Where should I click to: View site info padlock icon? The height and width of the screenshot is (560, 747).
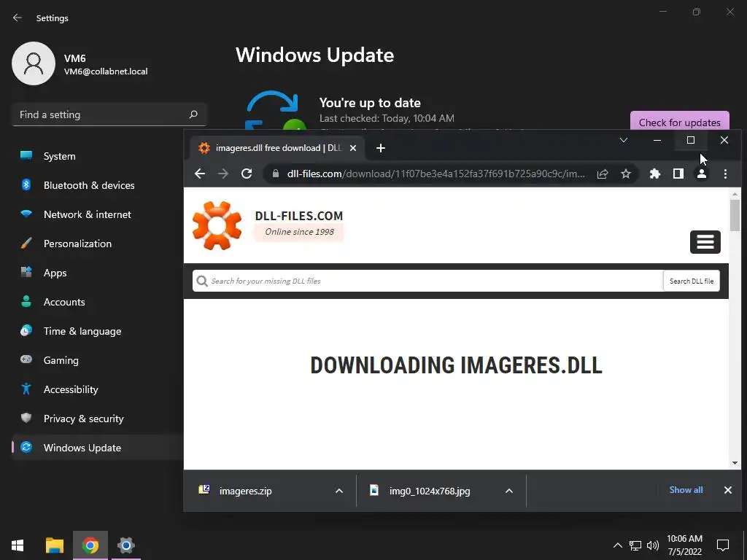[275, 174]
